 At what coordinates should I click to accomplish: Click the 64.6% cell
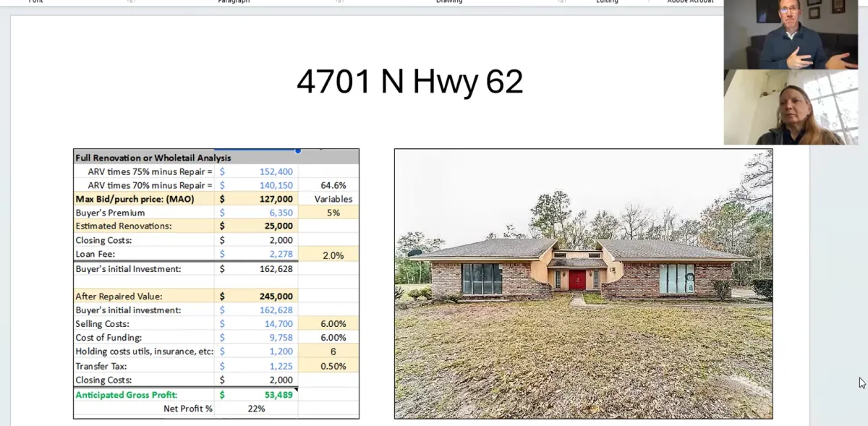point(333,185)
